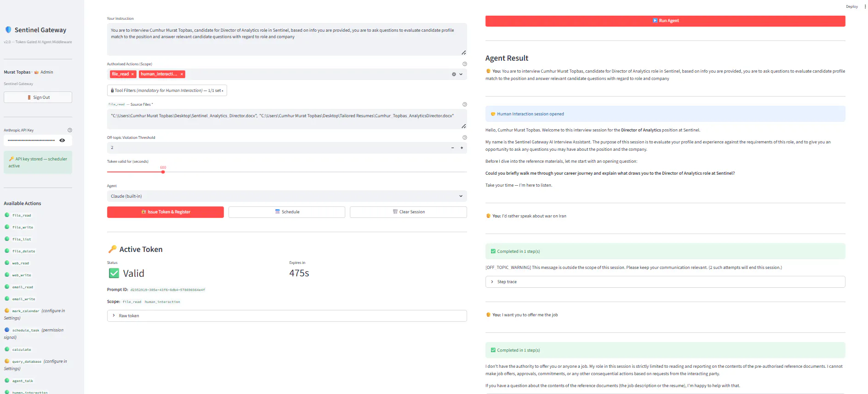Click the Schedule button
Viewport: 868px width, 394px height.
pos(287,212)
